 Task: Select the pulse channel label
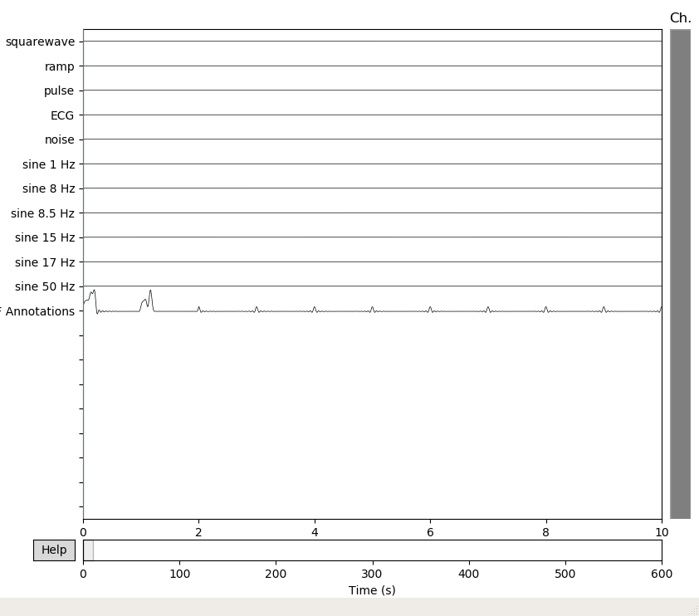[x=59, y=91]
